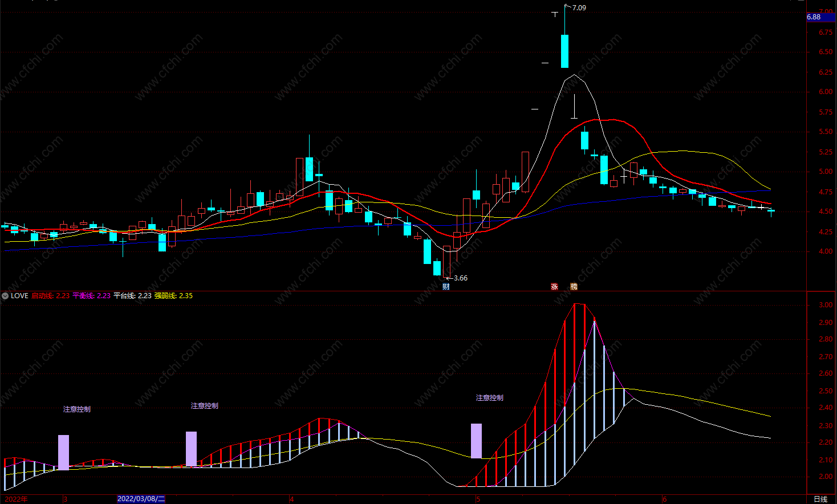
Task: Click the 2022年 year label on timeline
Action: 15,499
